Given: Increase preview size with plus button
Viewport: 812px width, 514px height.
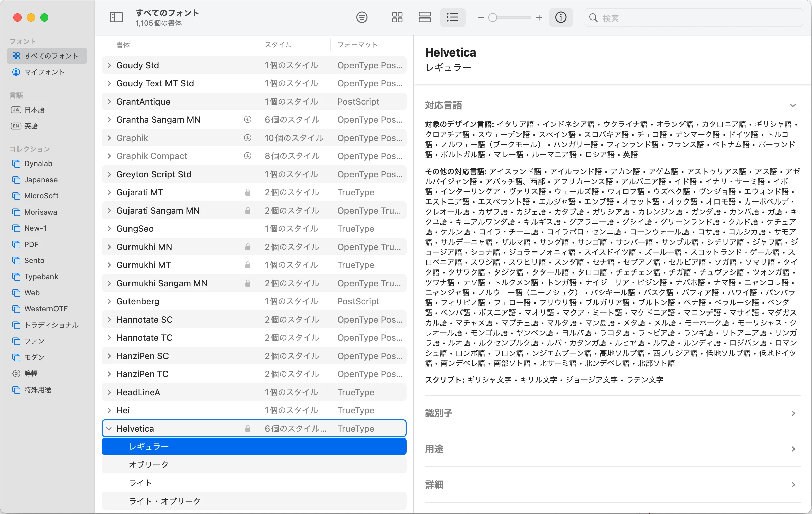Looking at the screenshot, I should [x=539, y=17].
